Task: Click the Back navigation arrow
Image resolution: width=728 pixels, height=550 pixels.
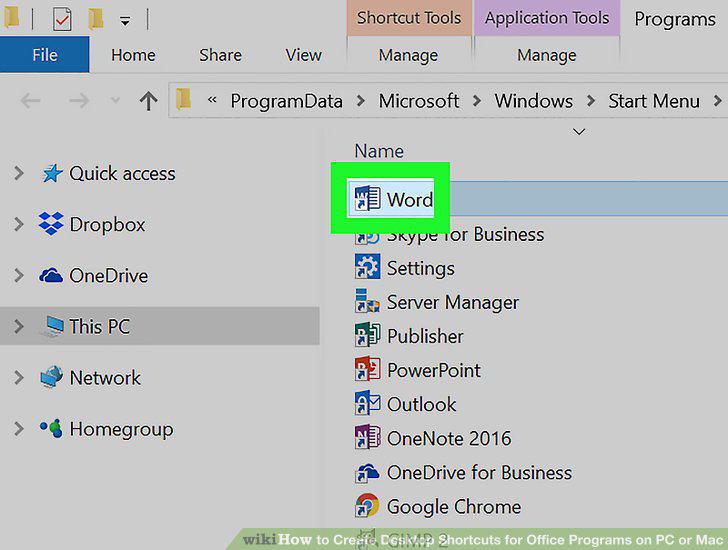Action: [31, 100]
